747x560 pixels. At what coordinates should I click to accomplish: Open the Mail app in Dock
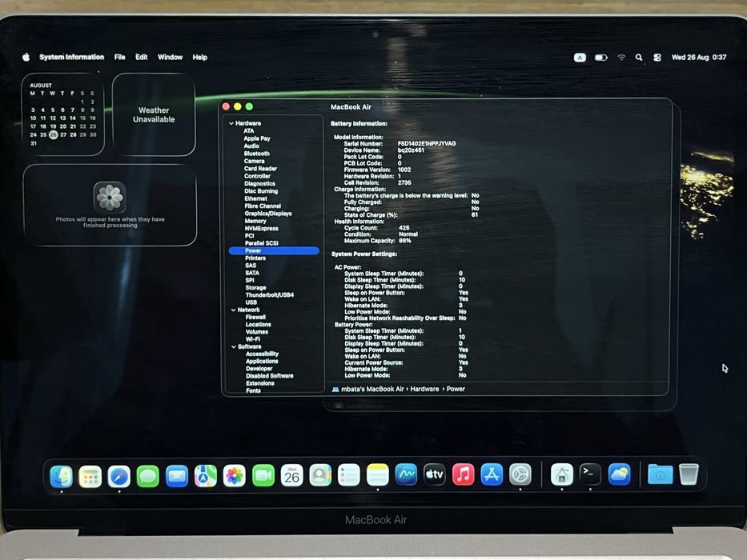click(x=177, y=476)
